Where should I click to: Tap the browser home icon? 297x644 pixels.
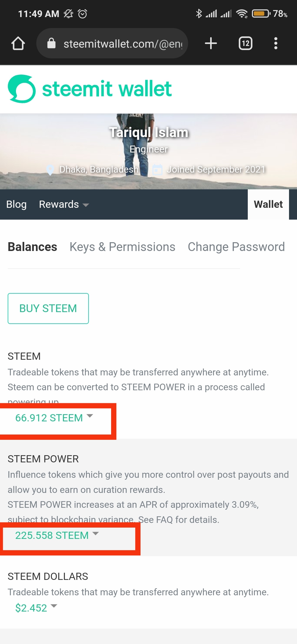click(18, 43)
